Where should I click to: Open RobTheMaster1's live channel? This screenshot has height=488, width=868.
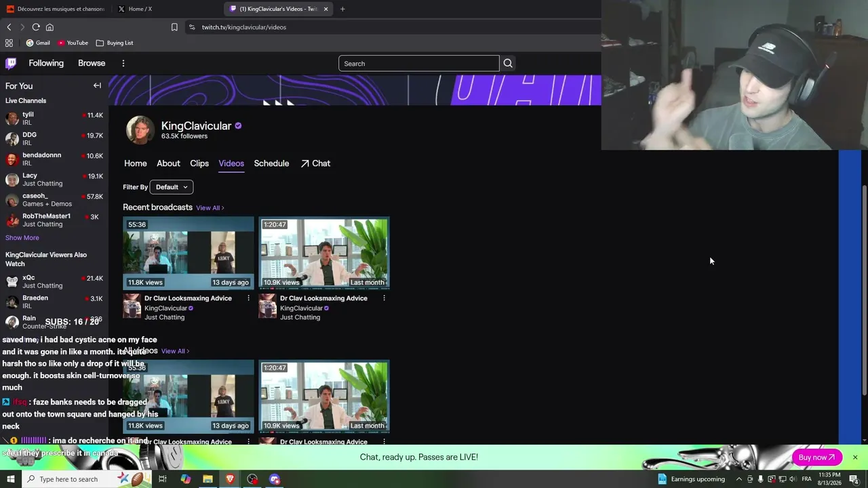pos(54,220)
